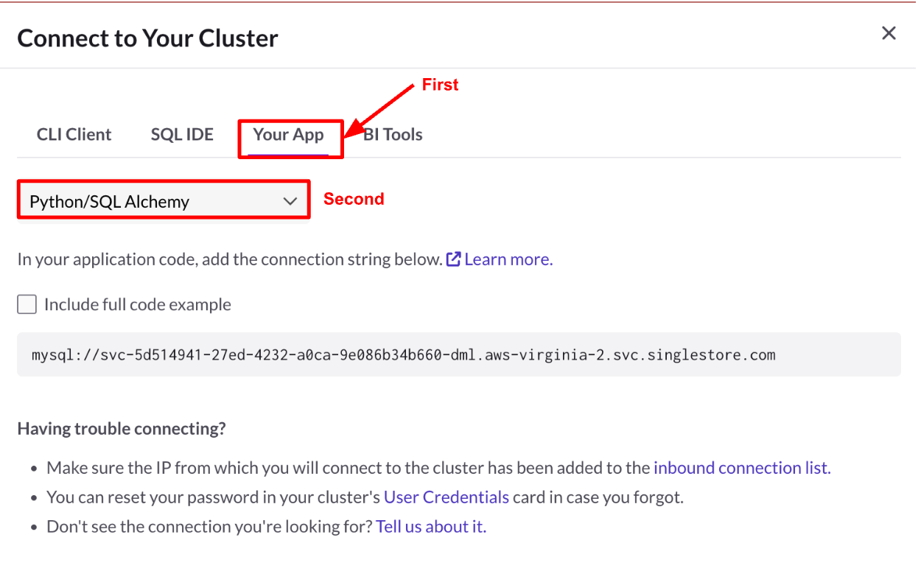Screen dimensions: 921x588
Task: Go to the BI Tools tab
Action: pyautogui.click(x=394, y=135)
